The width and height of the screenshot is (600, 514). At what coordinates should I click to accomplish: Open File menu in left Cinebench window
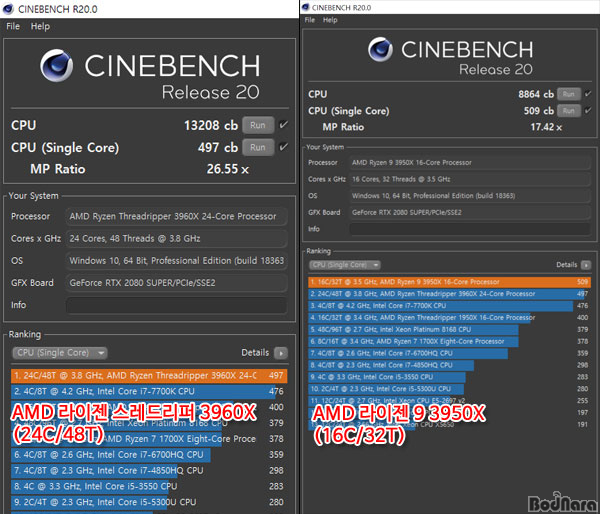(13, 26)
